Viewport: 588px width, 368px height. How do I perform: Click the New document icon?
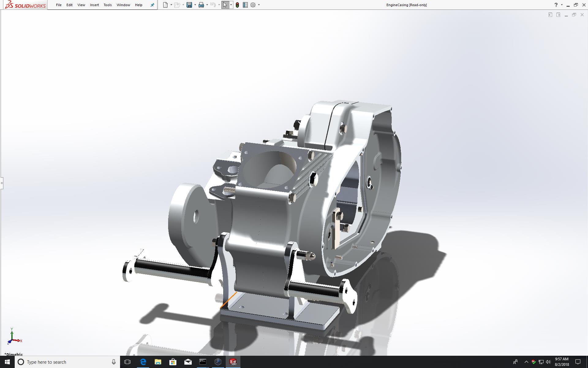pos(165,5)
